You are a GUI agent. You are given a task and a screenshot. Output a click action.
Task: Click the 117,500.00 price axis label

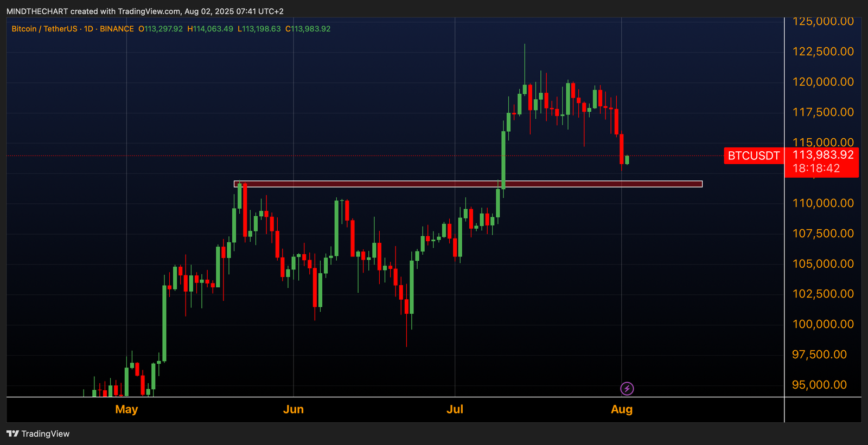tap(823, 112)
